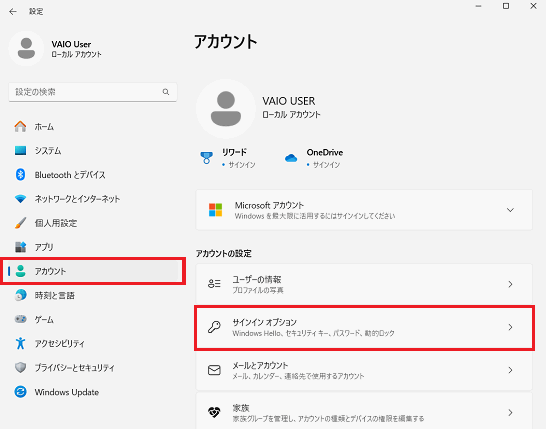Open ホーム via the house icon
The image size is (546, 429).
pyautogui.click(x=20, y=126)
